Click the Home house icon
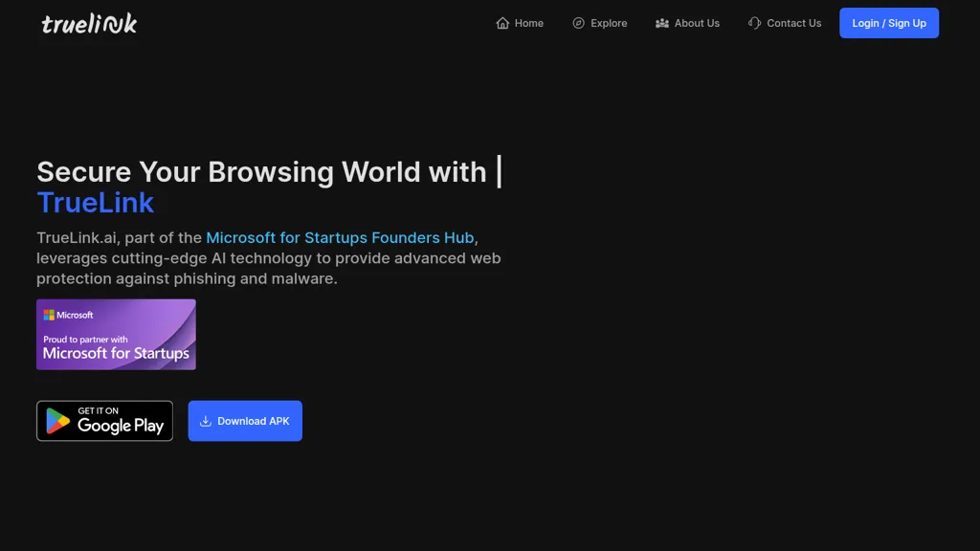Viewport: 980px width, 551px height. coord(502,23)
